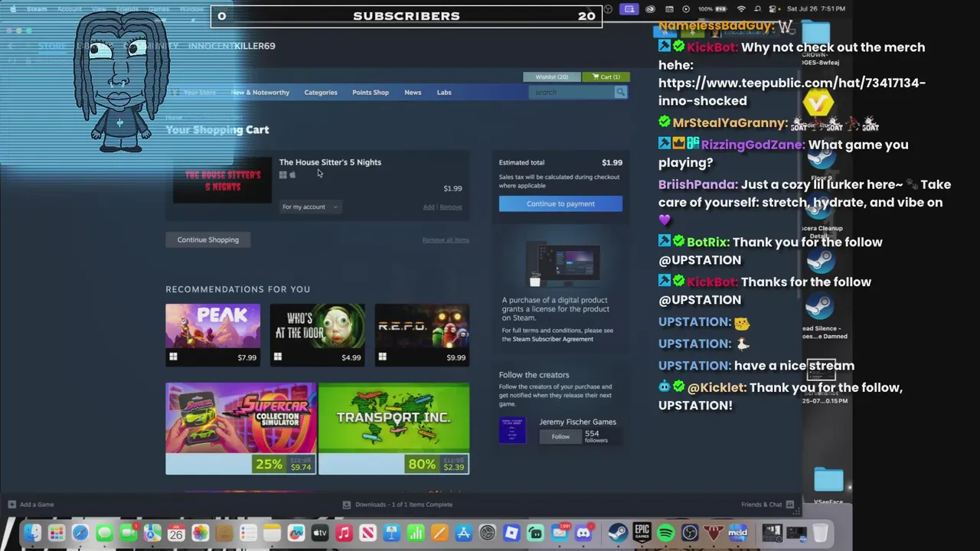Open Keynote from the dock
The width and height of the screenshot is (980, 551).
coord(391,533)
